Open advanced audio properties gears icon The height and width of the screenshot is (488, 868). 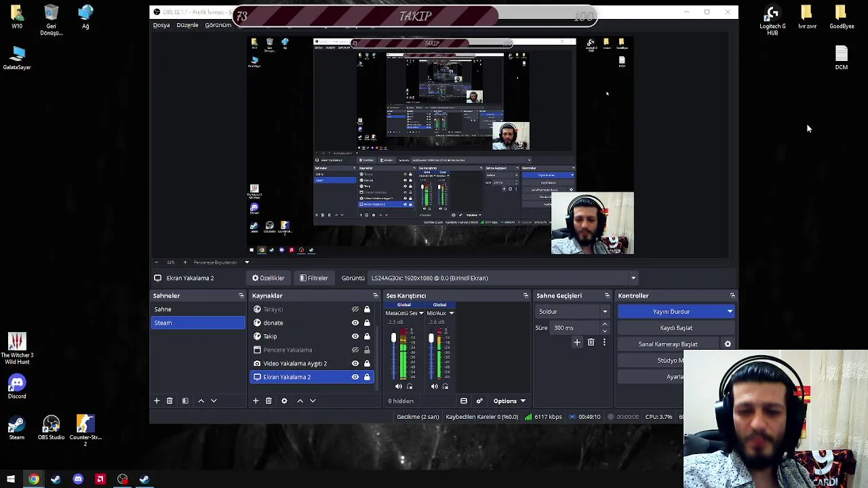coord(479,401)
